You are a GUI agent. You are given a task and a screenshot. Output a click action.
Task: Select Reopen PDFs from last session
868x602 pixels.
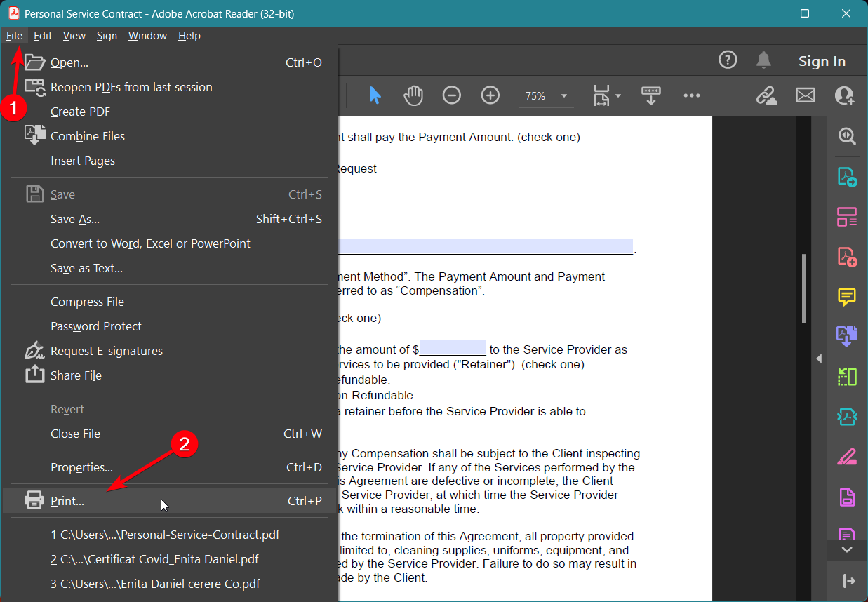pos(170,87)
